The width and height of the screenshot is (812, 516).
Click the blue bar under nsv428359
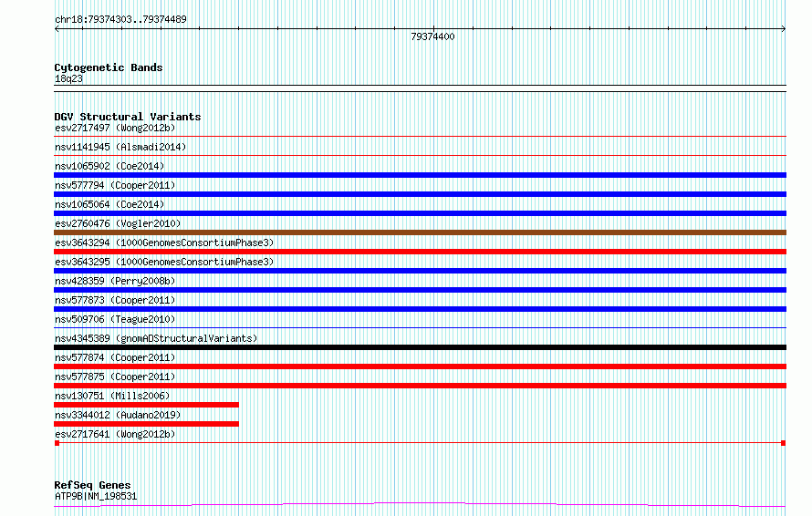420,290
